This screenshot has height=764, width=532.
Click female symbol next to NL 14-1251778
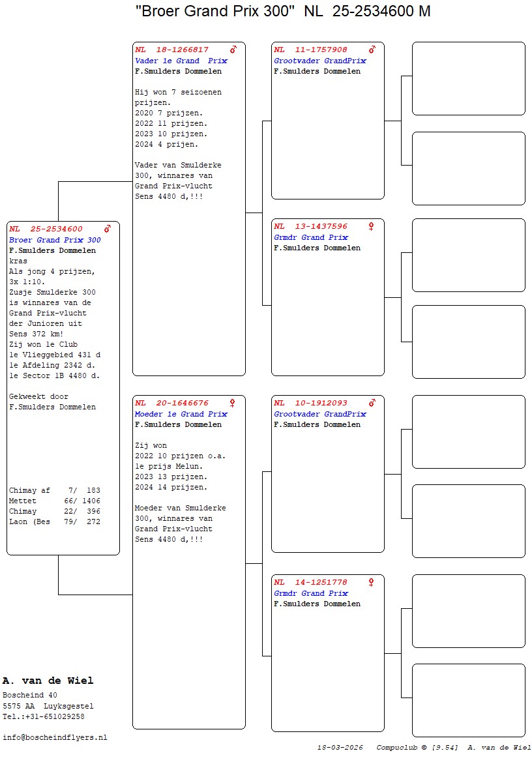click(x=371, y=582)
